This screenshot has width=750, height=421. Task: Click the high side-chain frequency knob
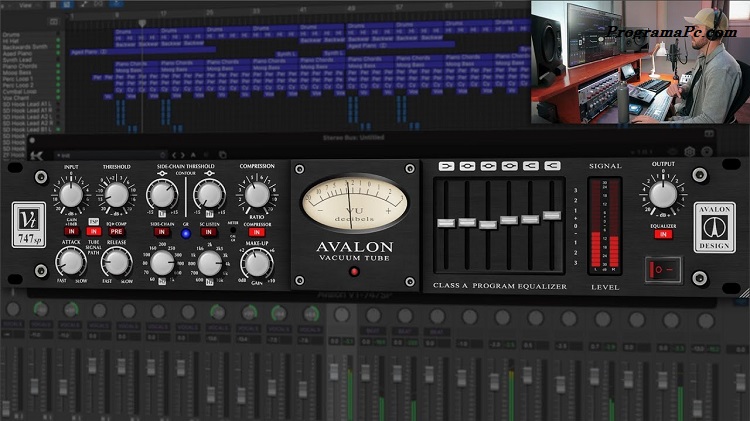tap(209, 264)
